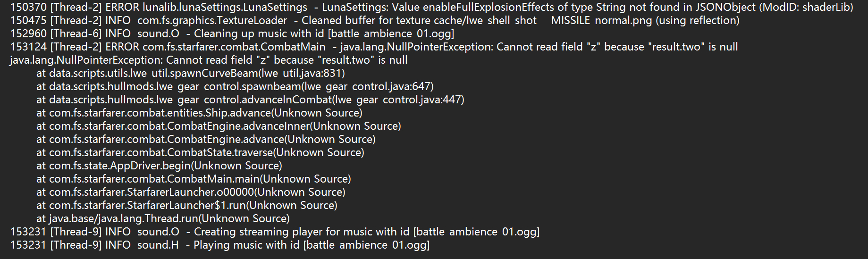This screenshot has width=868, height=259.
Task: Click the "Creating streaming player" log line
Action: [275, 232]
